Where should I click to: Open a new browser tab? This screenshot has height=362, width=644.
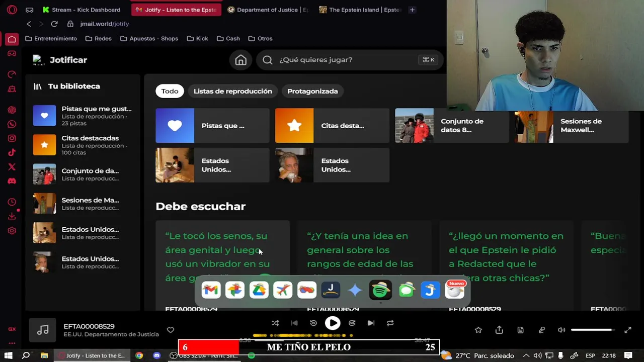coord(412,10)
